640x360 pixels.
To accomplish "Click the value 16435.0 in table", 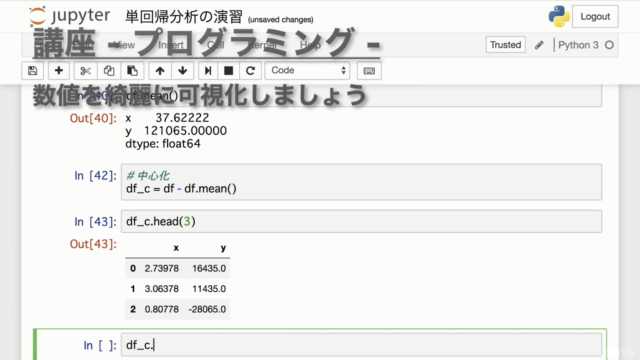I will pyautogui.click(x=209, y=269).
